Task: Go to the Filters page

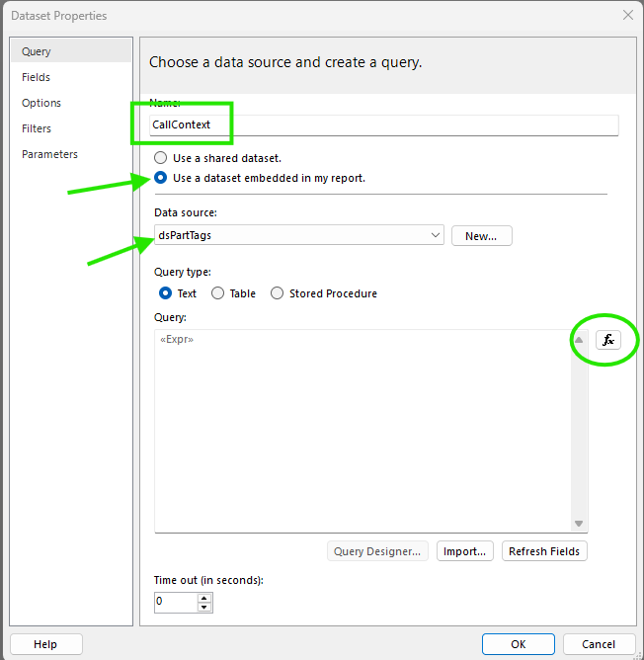Action: click(37, 128)
